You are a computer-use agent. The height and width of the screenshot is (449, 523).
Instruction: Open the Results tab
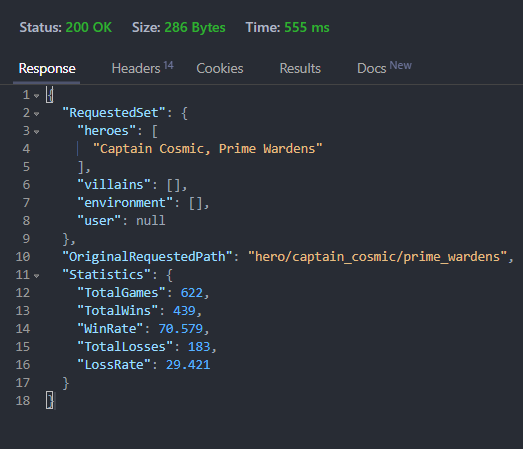click(300, 68)
